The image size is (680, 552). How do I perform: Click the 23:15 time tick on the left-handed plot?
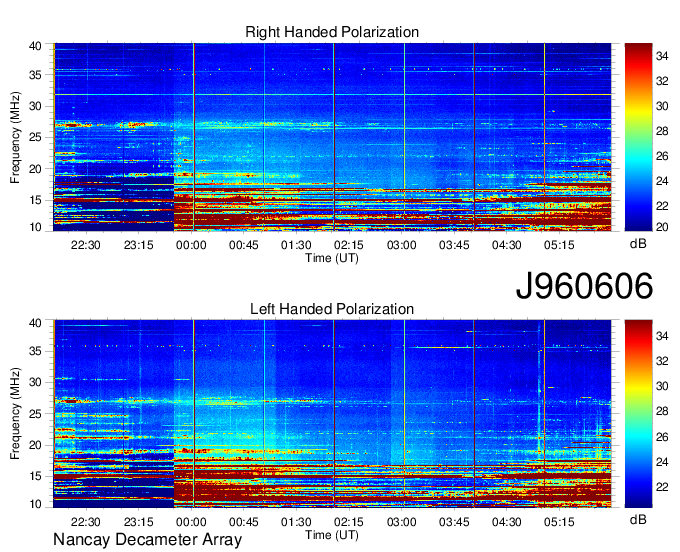[138, 522]
